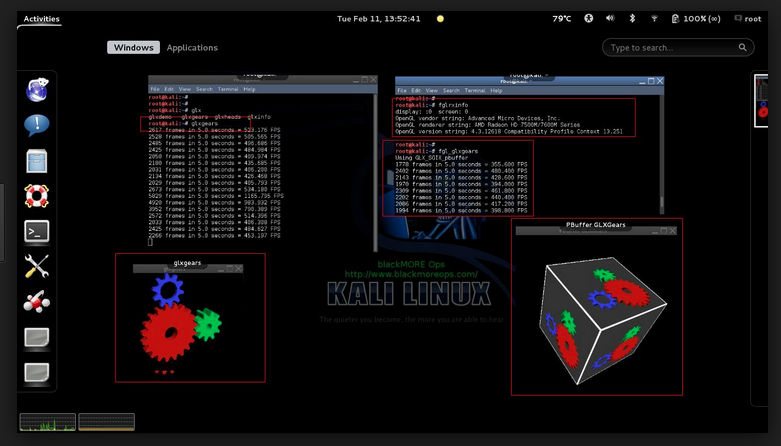The height and width of the screenshot is (446, 781).
Task: Click the accessibility icon in top bar
Action: 588,18
